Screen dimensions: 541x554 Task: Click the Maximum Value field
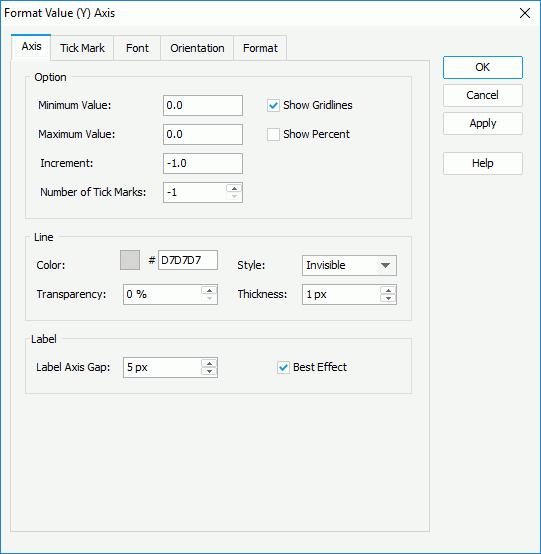(x=203, y=134)
